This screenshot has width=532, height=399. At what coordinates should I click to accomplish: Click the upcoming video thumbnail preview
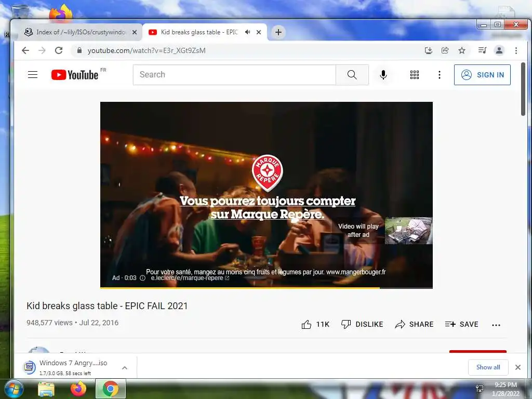click(x=408, y=231)
